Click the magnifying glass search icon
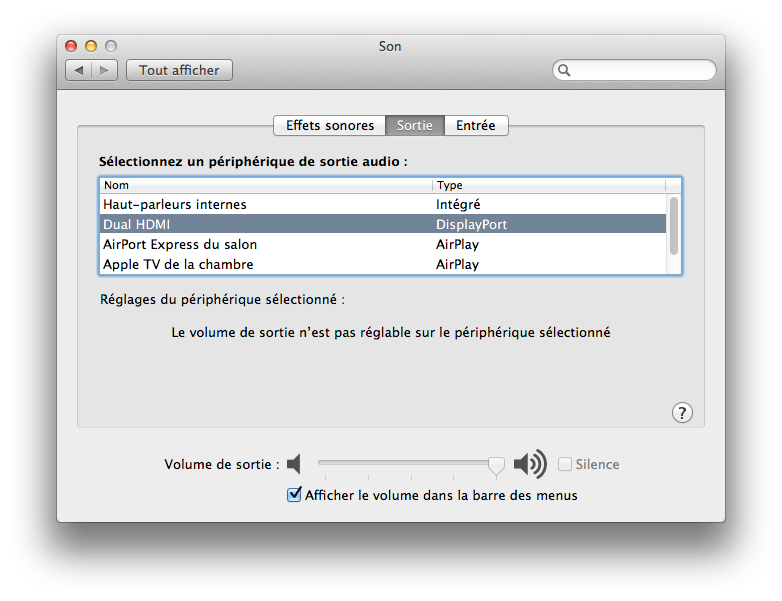Viewport: 782px width, 601px height. [x=565, y=70]
